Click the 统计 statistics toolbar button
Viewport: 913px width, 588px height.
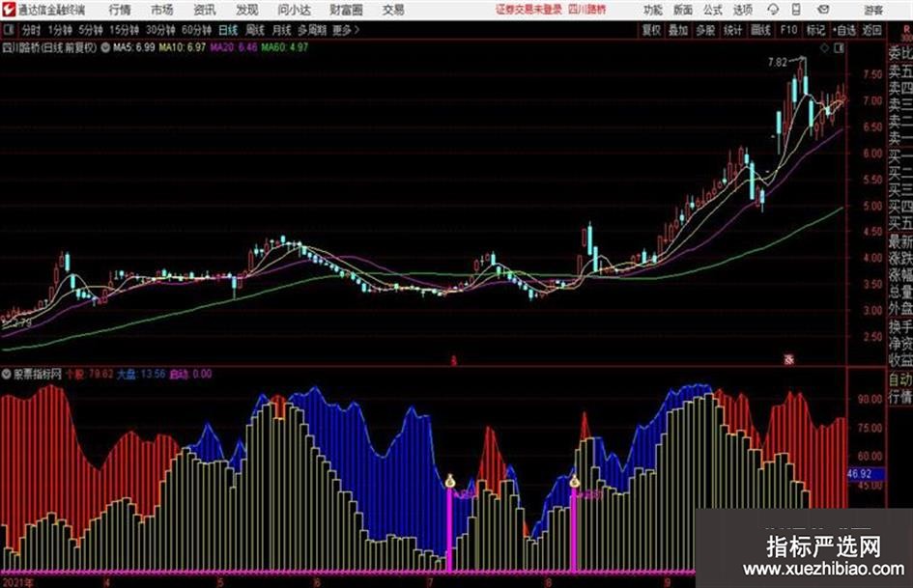tap(733, 30)
